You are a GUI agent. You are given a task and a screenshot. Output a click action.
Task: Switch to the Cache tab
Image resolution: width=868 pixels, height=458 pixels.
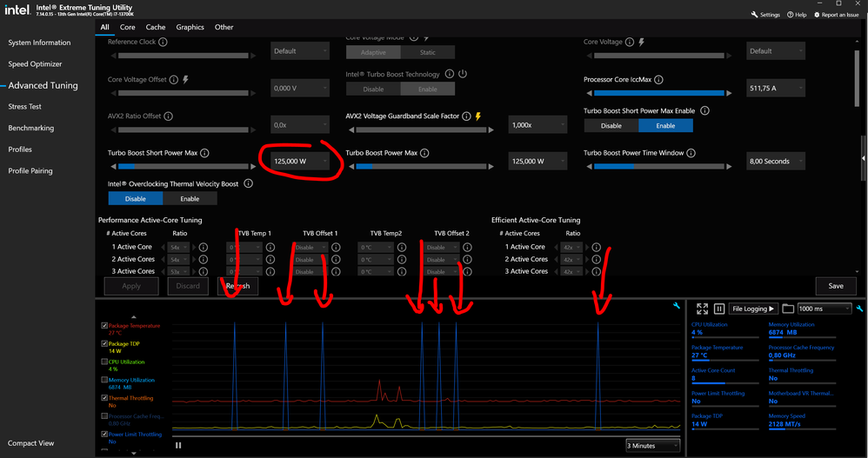[156, 27]
